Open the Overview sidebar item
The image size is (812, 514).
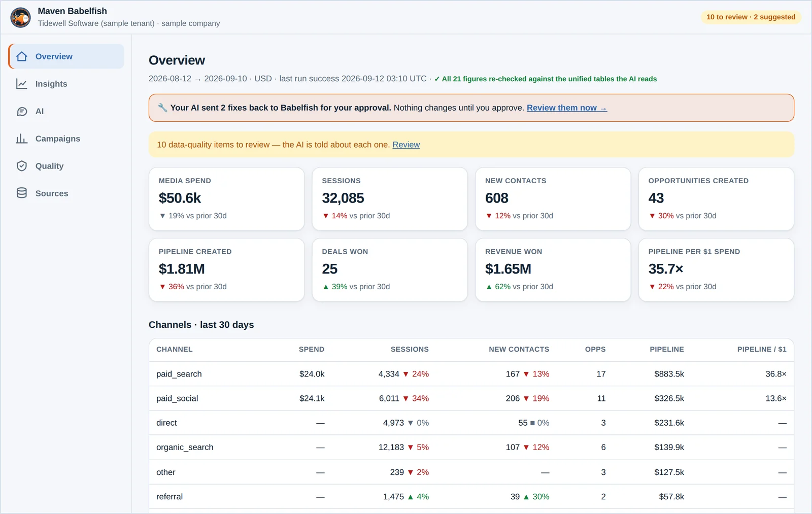66,56
